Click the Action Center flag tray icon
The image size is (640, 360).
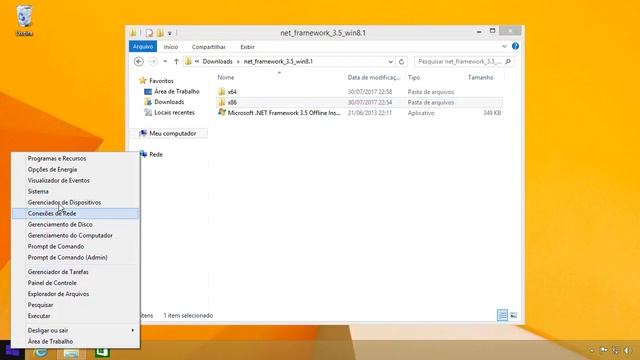pos(604,350)
